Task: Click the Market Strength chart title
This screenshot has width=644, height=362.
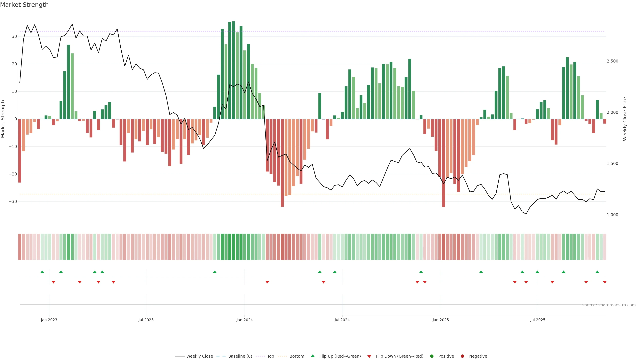Action: (24, 5)
